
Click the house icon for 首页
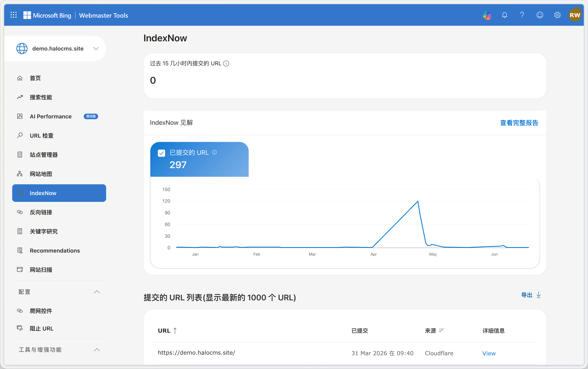tap(20, 78)
